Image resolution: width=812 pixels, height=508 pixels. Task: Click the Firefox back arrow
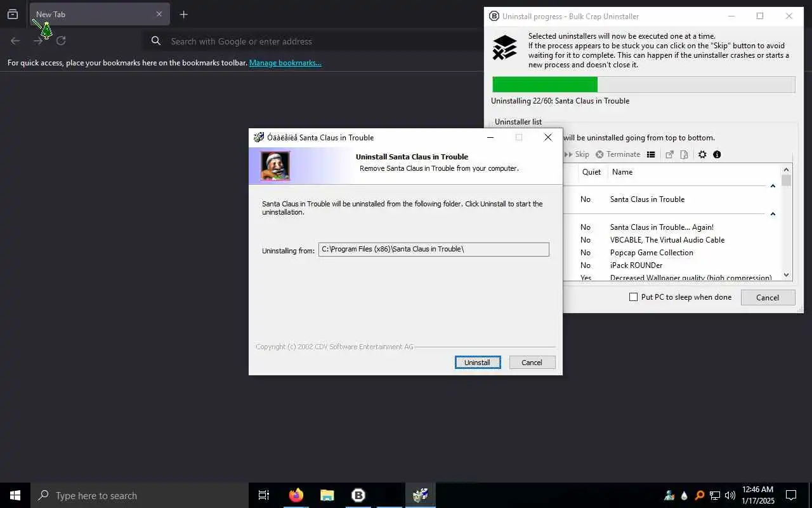click(x=15, y=41)
